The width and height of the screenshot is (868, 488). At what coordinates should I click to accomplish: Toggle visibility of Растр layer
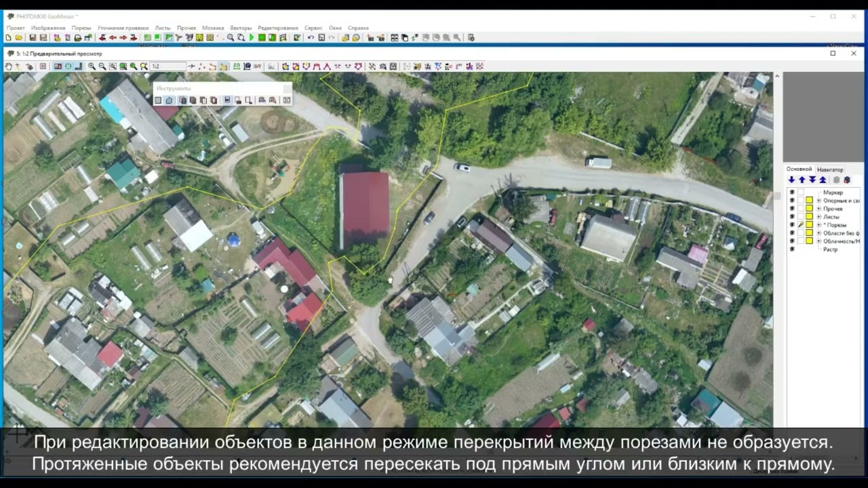[792, 249]
